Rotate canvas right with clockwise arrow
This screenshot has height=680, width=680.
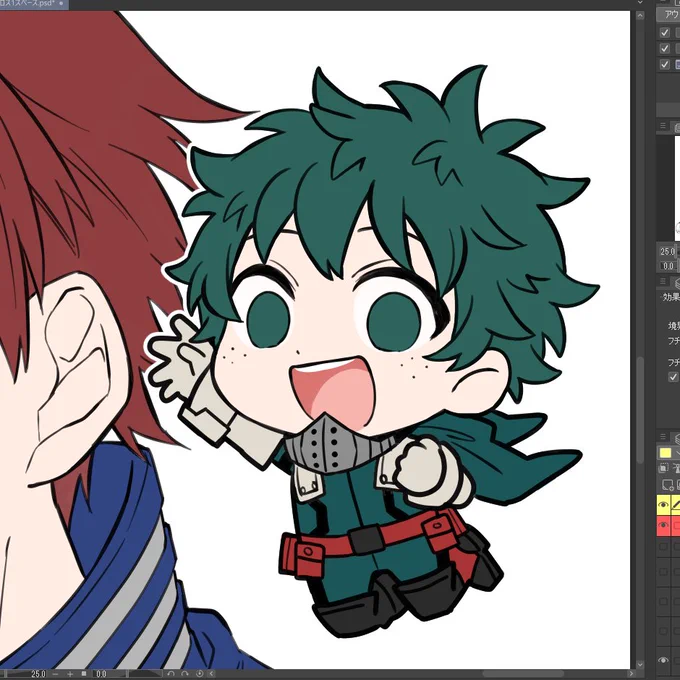tap(185, 674)
